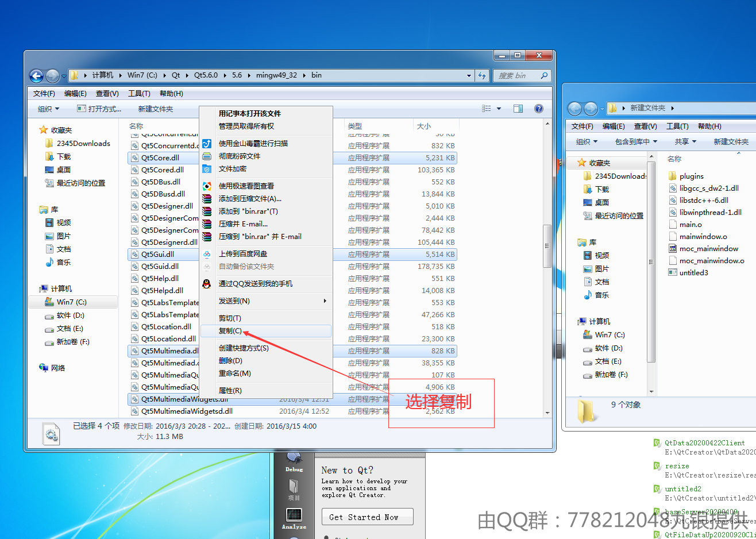
Task: Click Kingsoft antivirus scan icon in context menu
Action: click(x=207, y=144)
